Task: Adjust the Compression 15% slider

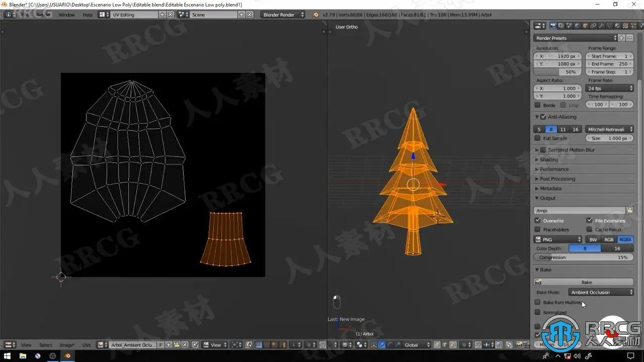Action: [x=584, y=257]
